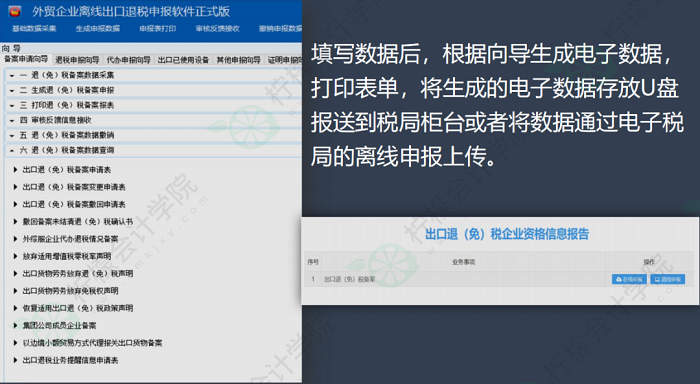
Task: Click the 离线申报 button
Action: [x=667, y=280]
